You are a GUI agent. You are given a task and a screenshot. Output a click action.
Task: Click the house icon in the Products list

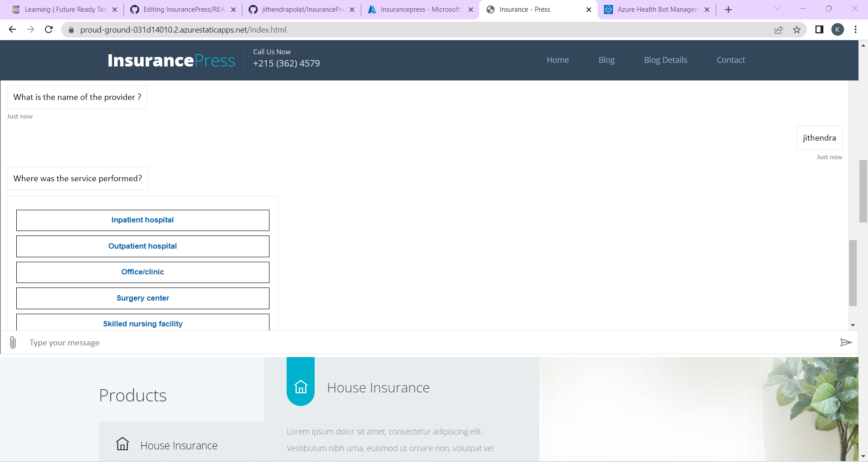(123, 444)
